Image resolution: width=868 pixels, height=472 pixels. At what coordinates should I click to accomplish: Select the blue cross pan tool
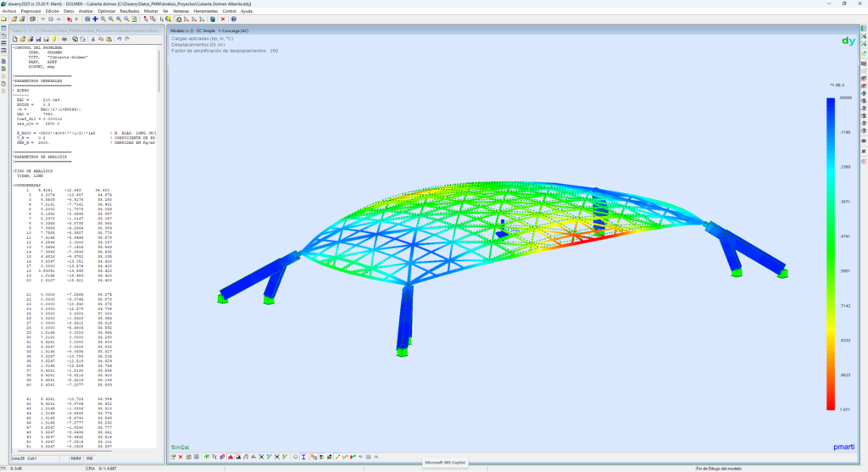[95, 19]
